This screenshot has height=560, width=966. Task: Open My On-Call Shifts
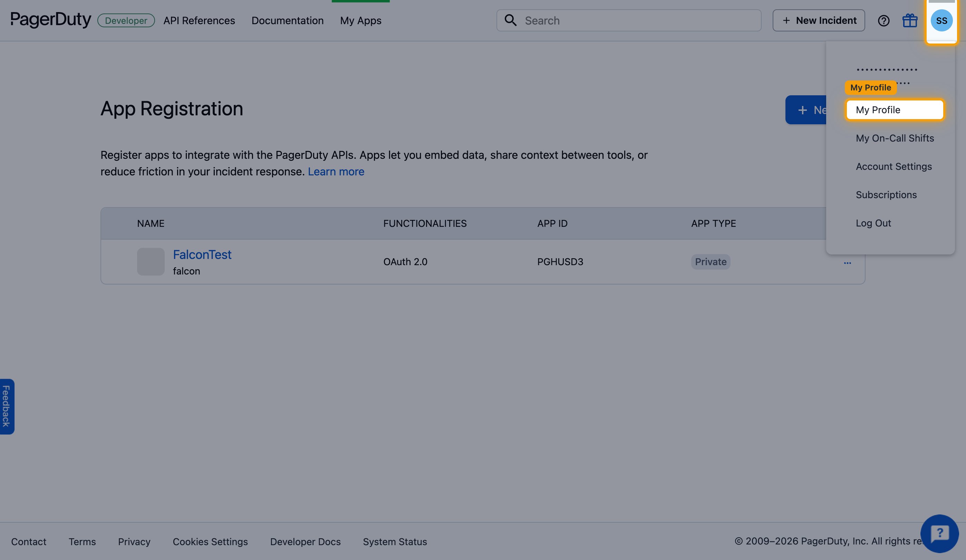(x=895, y=138)
